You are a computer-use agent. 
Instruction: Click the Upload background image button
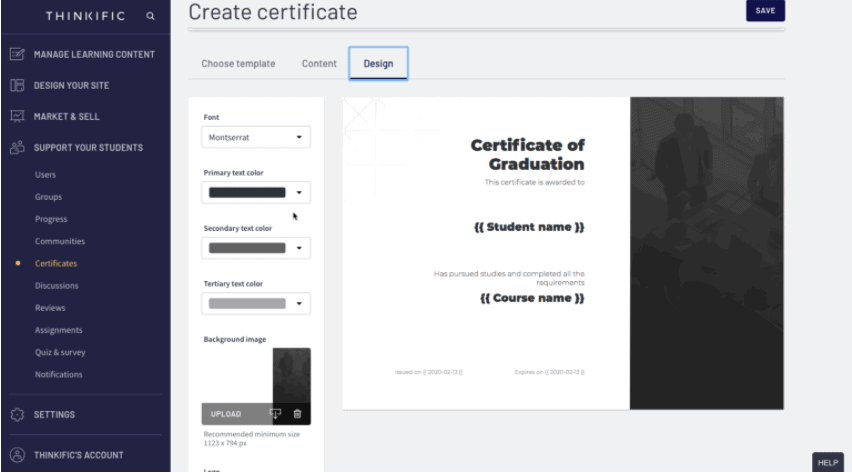[225, 414]
